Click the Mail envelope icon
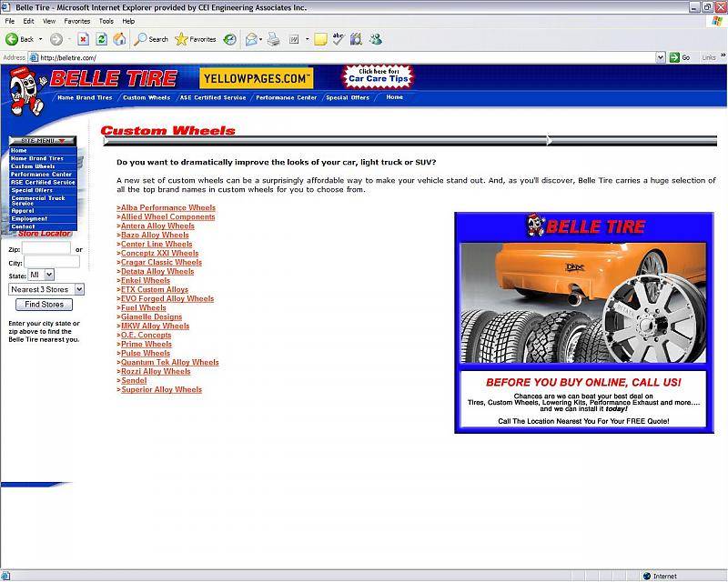Screen dimensions: 728x582 (x=251, y=39)
